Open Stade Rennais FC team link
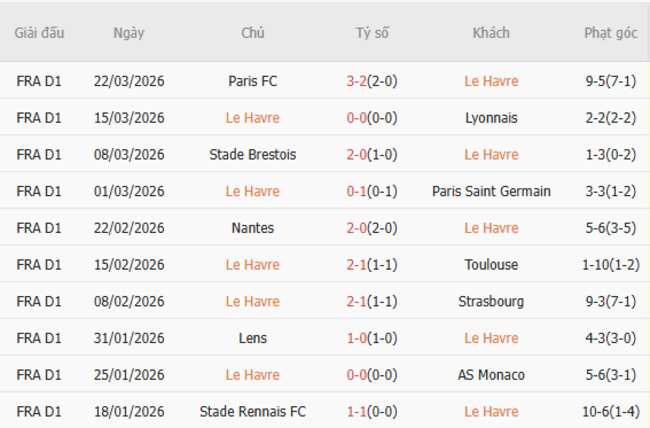Image resolution: width=650 pixels, height=428 pixels. coord(253,411)
